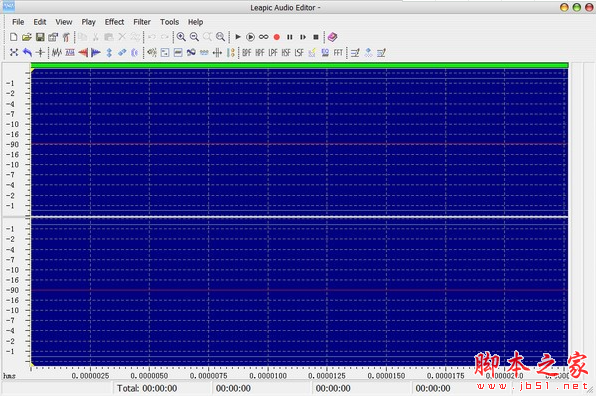
Task: Open the Filter menu
Action: tap(142, 22)
